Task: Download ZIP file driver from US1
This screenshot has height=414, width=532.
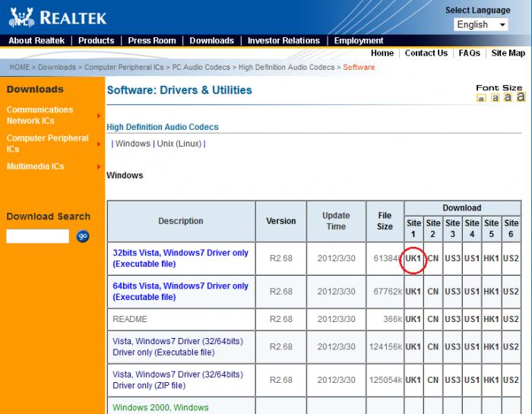Action: click(x=472, y=380)
